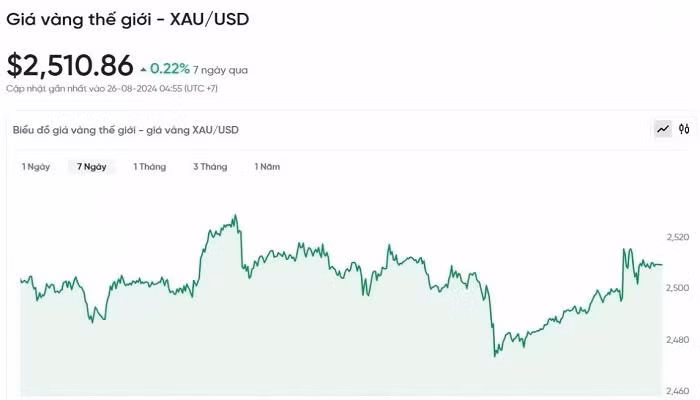Image resolution: width=700 pixels, height=400 pixels.
Task: Click the green up-arrow change indicator
Action: pos(144,69)
